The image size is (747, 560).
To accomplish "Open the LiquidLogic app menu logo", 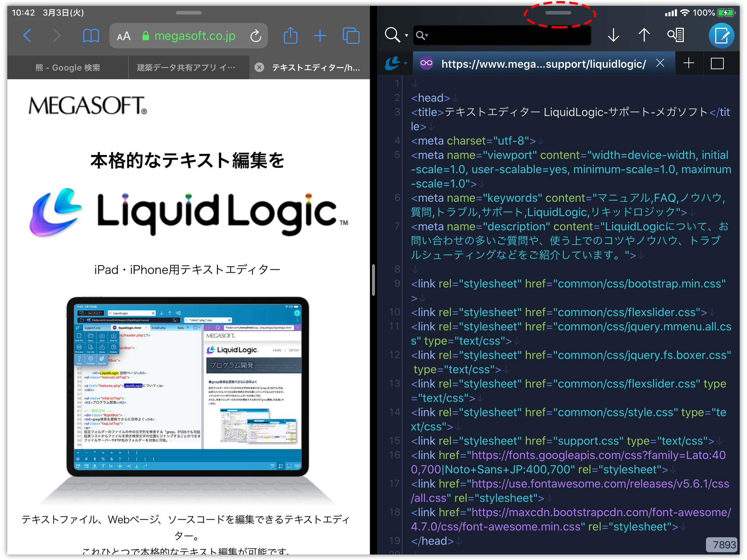I will pyautogui.click(x=393, y=63).
